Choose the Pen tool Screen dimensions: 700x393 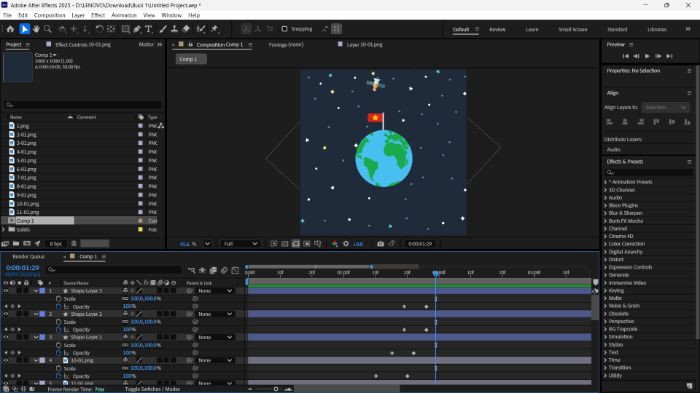point(137,29)
